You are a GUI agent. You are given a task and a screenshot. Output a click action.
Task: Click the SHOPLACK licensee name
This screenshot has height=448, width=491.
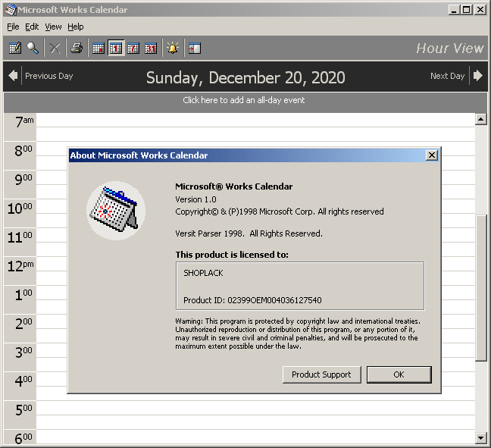pyautogui.click(x=203, y=273)
